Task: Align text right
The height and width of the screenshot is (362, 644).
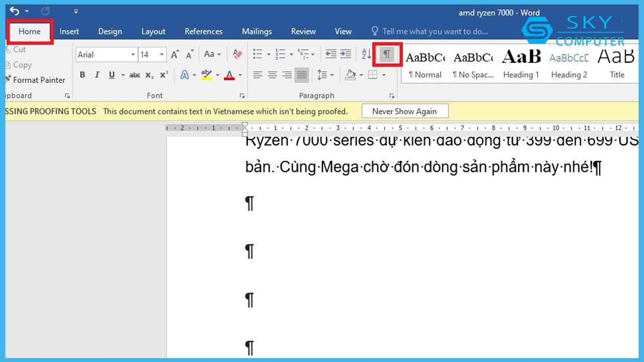Action: coord(287,75)
